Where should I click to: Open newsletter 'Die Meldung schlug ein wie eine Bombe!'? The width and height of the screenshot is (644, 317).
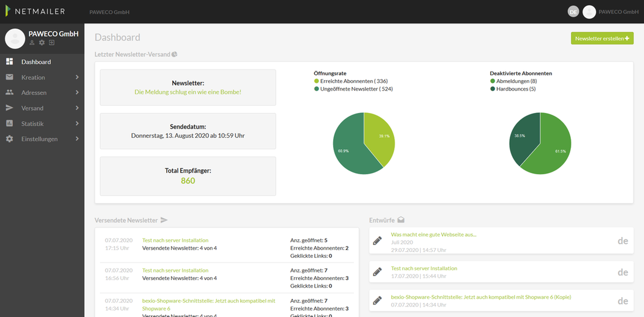pos(188,92)
